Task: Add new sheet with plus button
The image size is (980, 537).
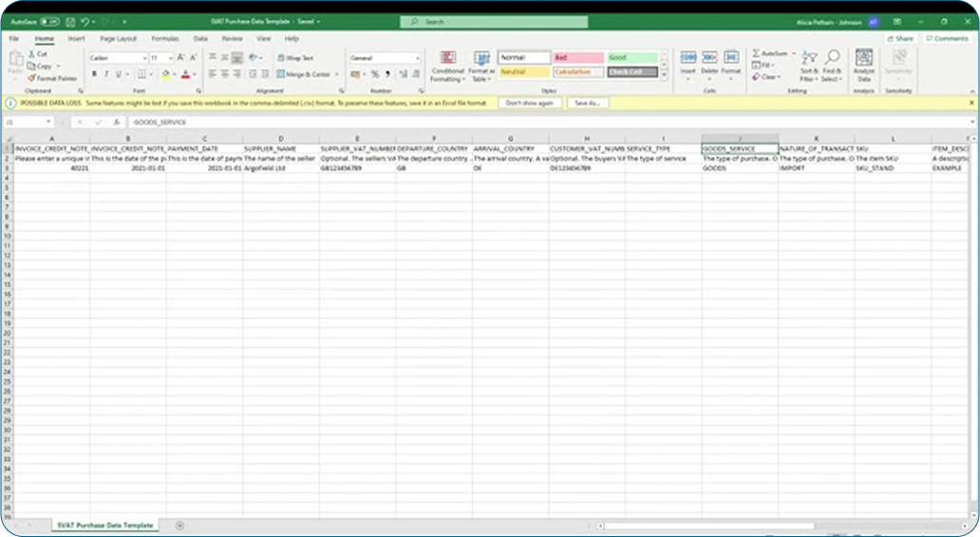Action: 179,526
